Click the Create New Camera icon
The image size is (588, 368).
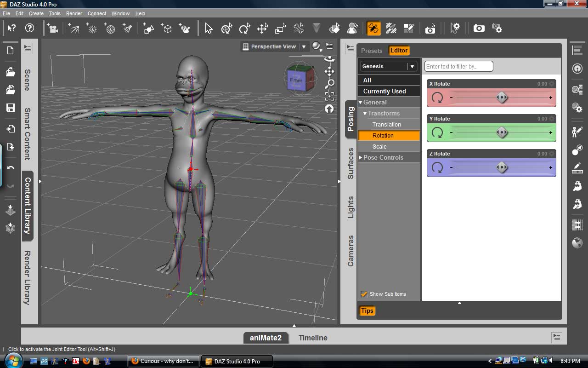click(53, 29)
